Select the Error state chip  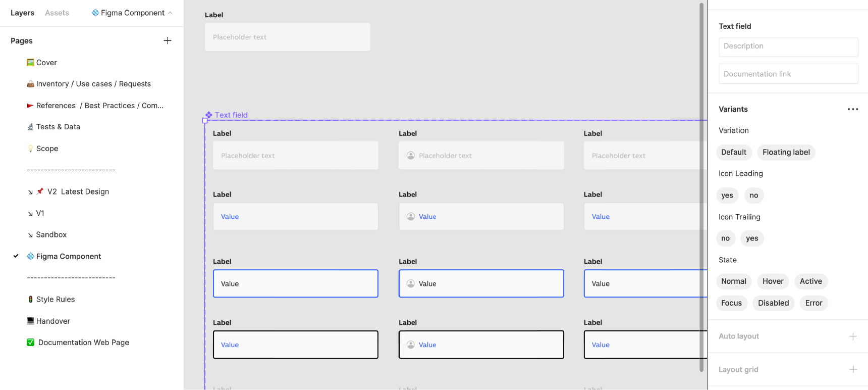click(x=813, y=303)
